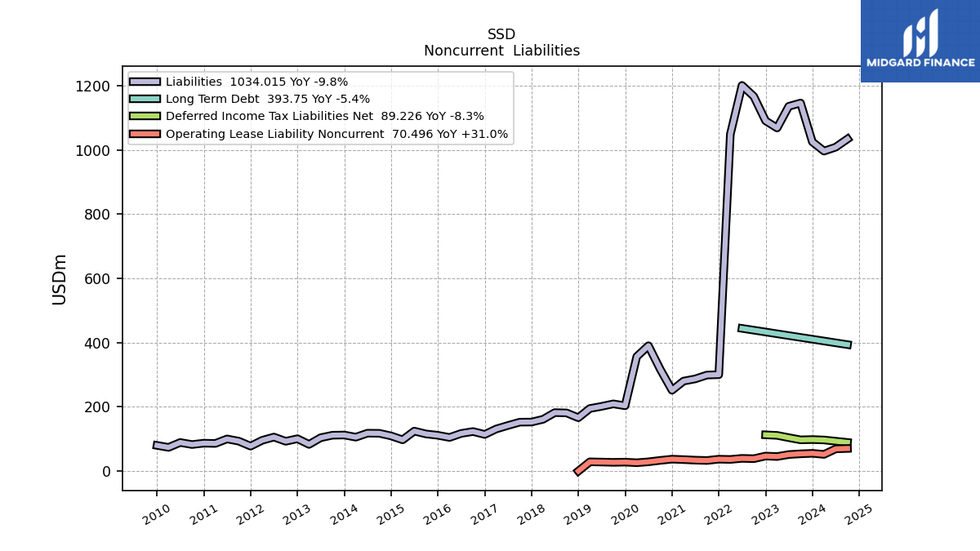980x551 pixels.
Task: Click the green Deferred Income Tax line
Action: coord(806,438)
